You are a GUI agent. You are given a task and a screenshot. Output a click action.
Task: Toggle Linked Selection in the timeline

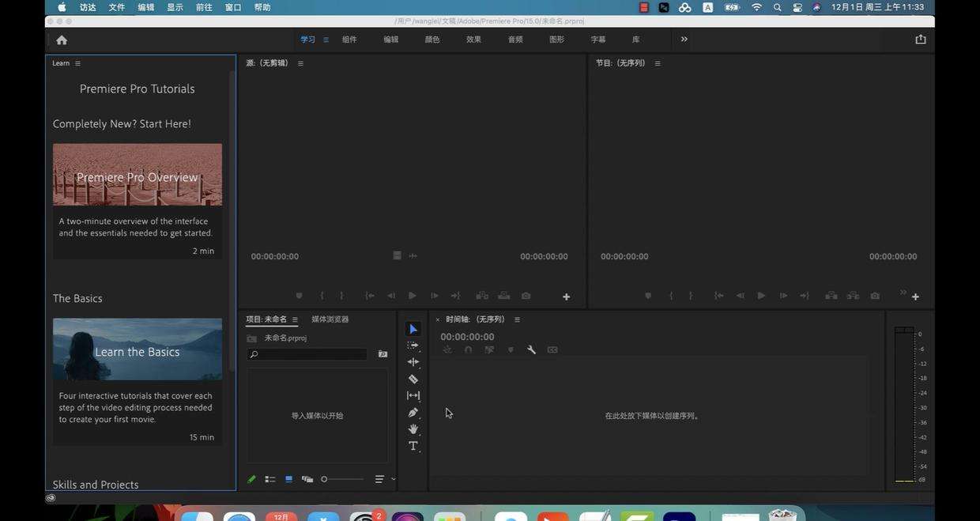[x=488, y=349]
